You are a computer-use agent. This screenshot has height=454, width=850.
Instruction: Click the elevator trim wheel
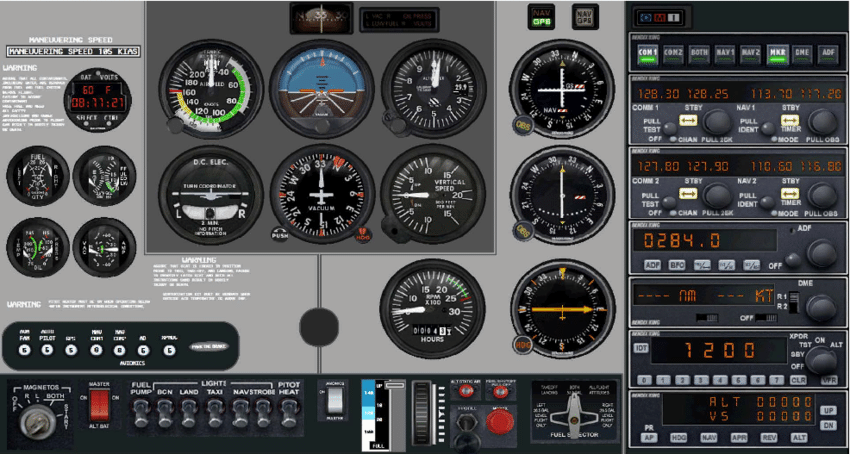pyautogui.click(x=422, y=413)
